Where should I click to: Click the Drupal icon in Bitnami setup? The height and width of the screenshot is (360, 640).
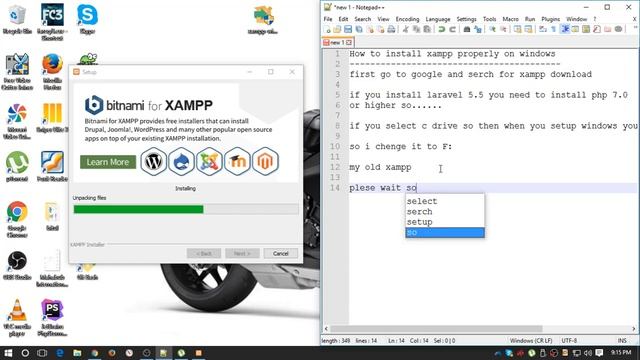coord(181,162)
